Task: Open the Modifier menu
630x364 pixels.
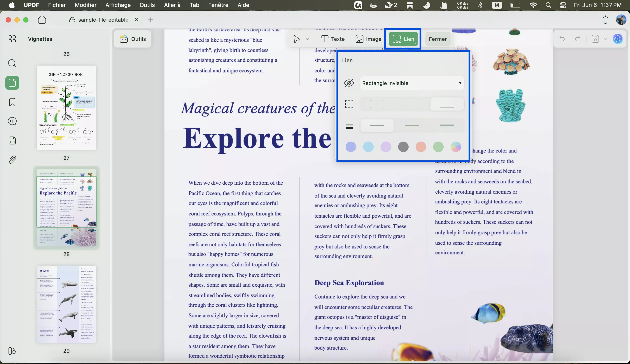Action: (86, 5)
